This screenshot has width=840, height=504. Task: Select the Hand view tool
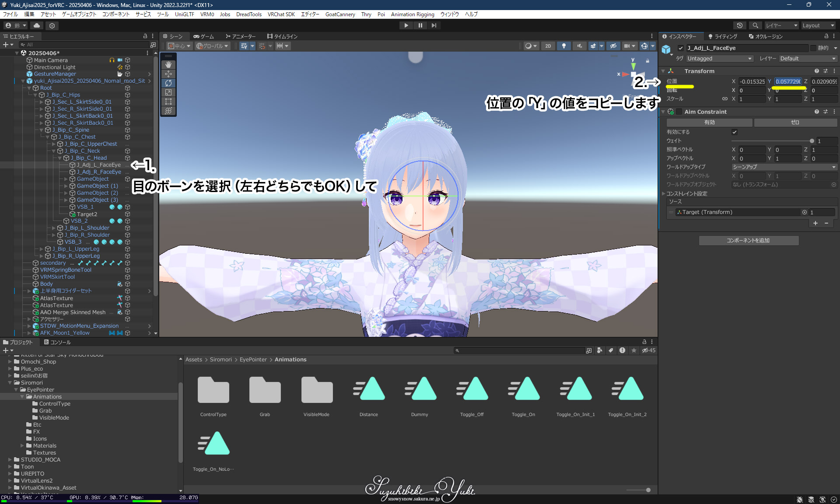(168, 64)
